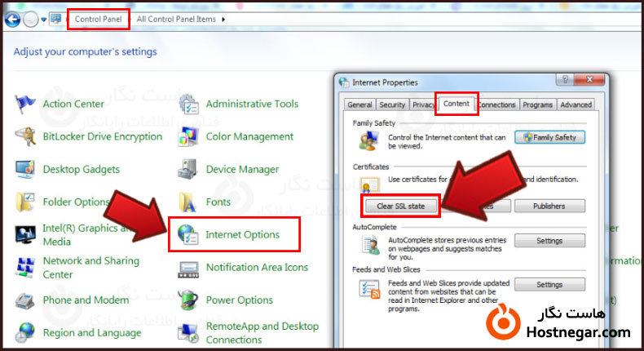Screen dimensions: 644x351
Task: Click the Family Safety button
Action: (549, 137)
